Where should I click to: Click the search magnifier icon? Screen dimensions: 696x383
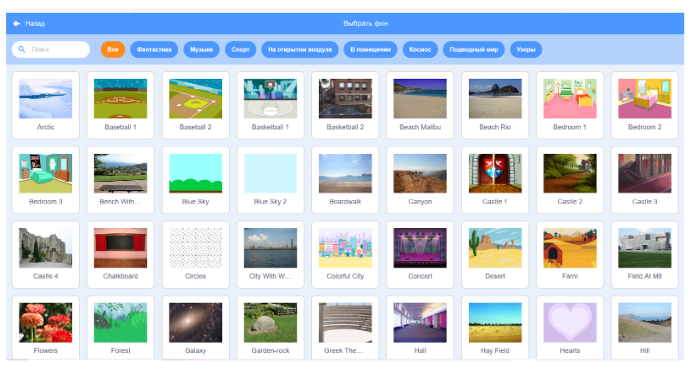pos(21,49)
